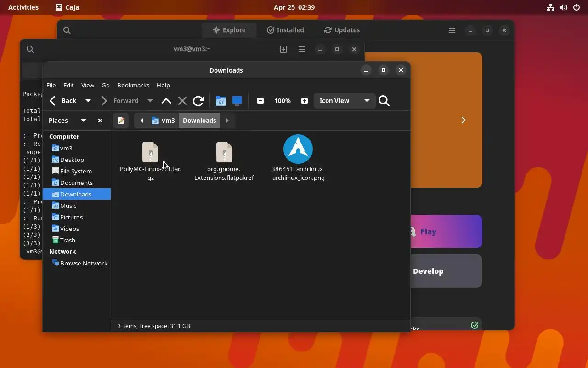588x368 pixels.
Task: Open Videos in the sidebar
Action: pyautogui.click(x=77, y=229)
